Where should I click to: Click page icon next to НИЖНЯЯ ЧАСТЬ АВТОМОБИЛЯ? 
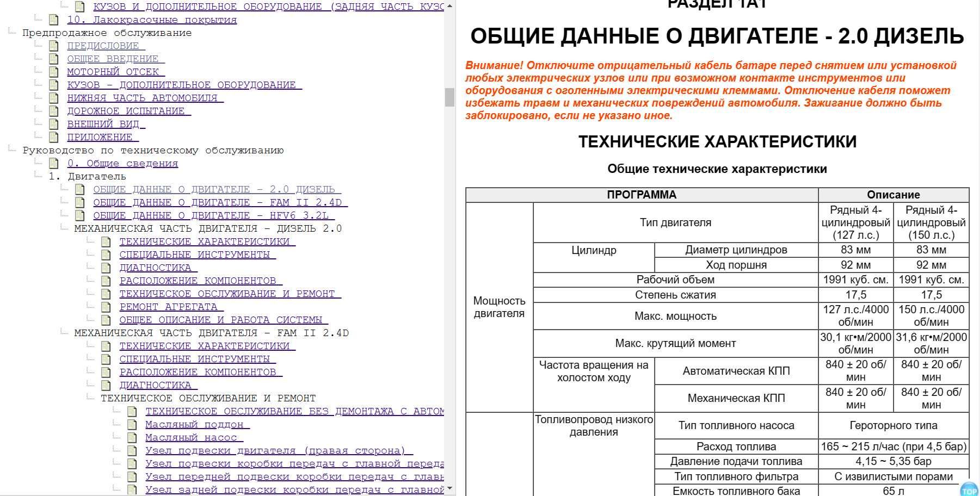point(53,98)
